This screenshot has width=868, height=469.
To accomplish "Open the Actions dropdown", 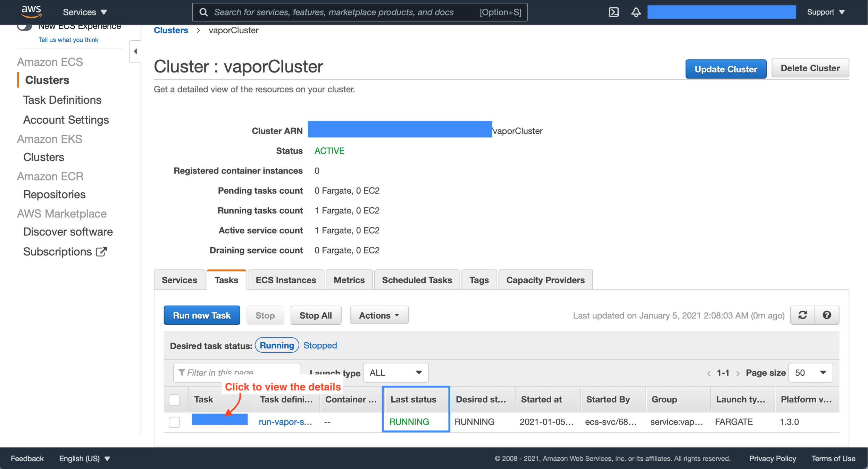I will [379, 315].
